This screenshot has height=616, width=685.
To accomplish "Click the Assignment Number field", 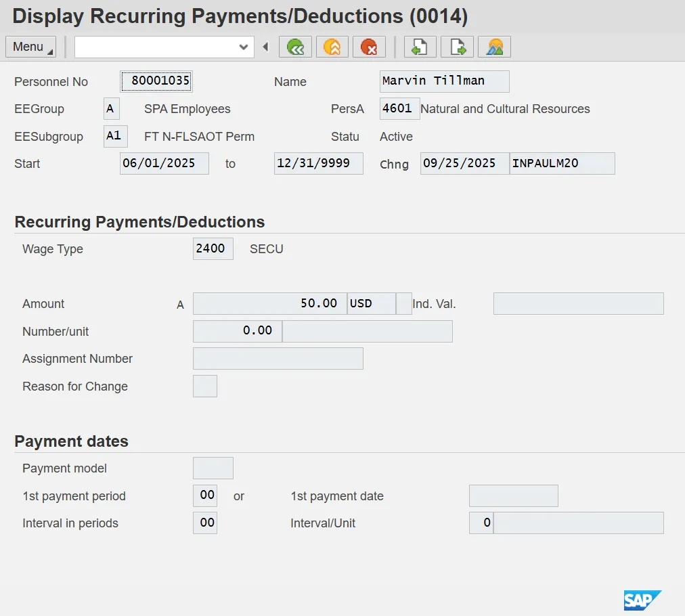I will point(278,358).
